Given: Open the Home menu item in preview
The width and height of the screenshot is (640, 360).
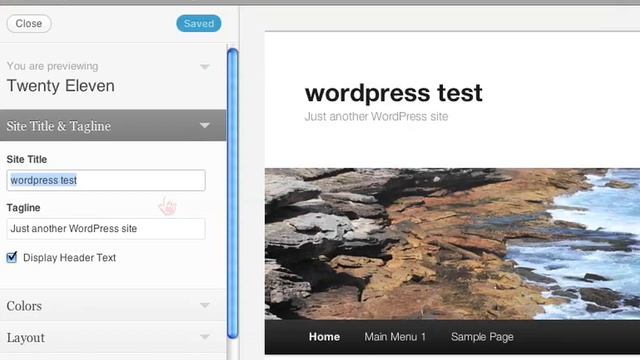Looking at the screenshot, I should click(x=324, y=337).
